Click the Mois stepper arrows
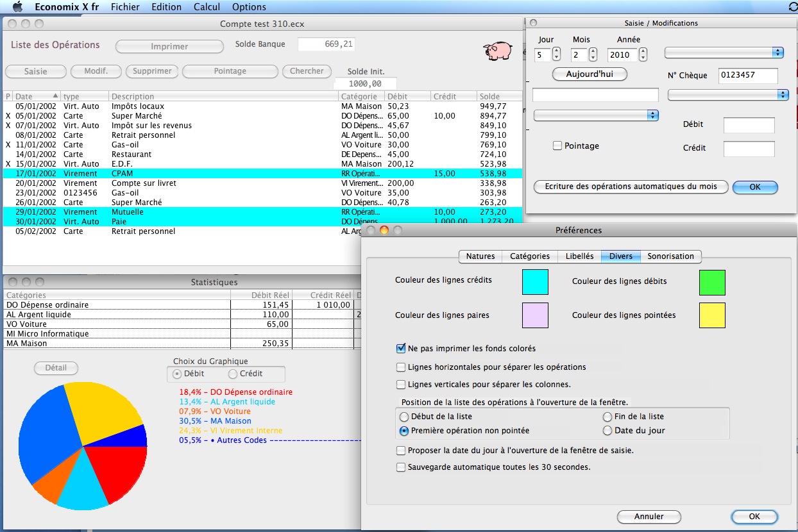 [x=593, y=55]
